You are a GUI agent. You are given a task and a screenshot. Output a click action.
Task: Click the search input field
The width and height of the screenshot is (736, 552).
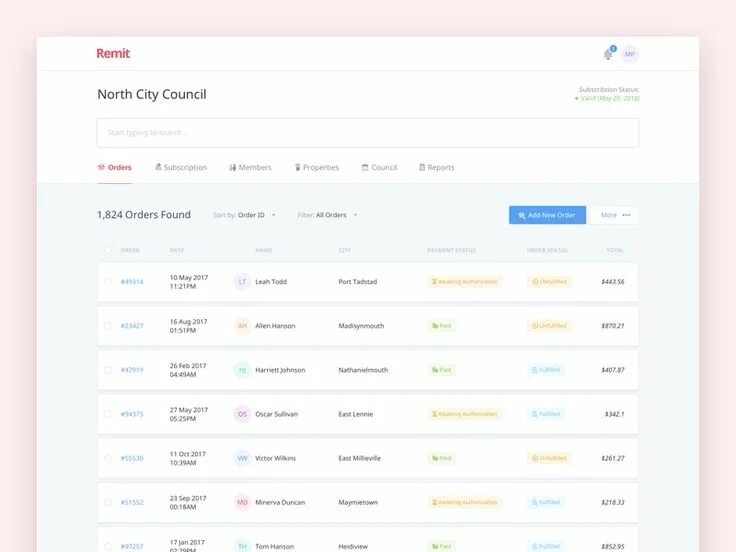point(368,133)
